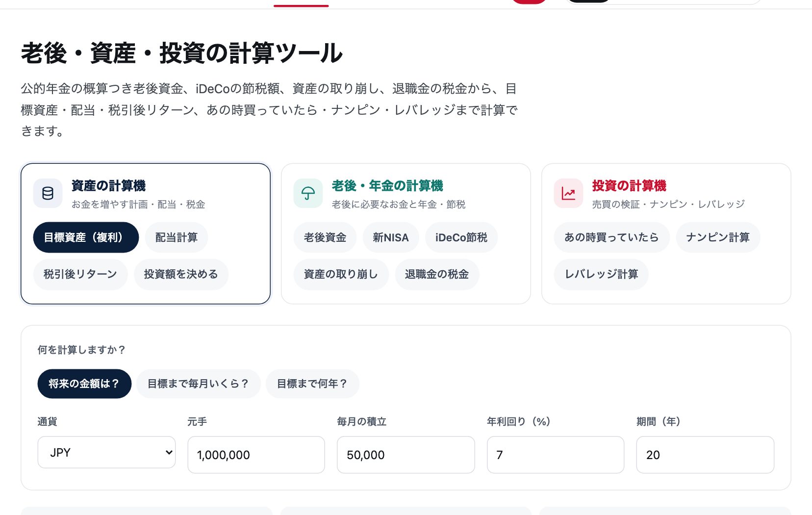The height and width of the screenshot is (515, 812).
Task: Click the 老後・資産・投資の計算ツール page title
Action: (x=181, y=53)
